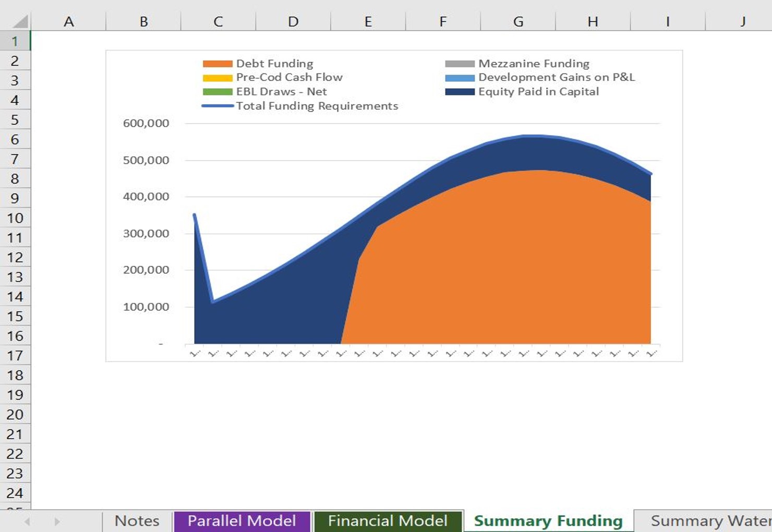
Task: Select row 18 header
Action: click(x=15, y=375)
